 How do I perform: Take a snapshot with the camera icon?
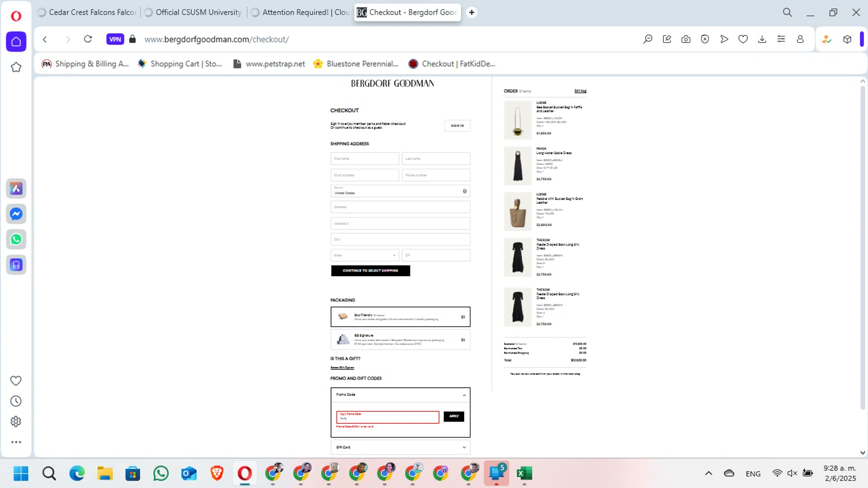pyautogui.click(x=686, y=39)
